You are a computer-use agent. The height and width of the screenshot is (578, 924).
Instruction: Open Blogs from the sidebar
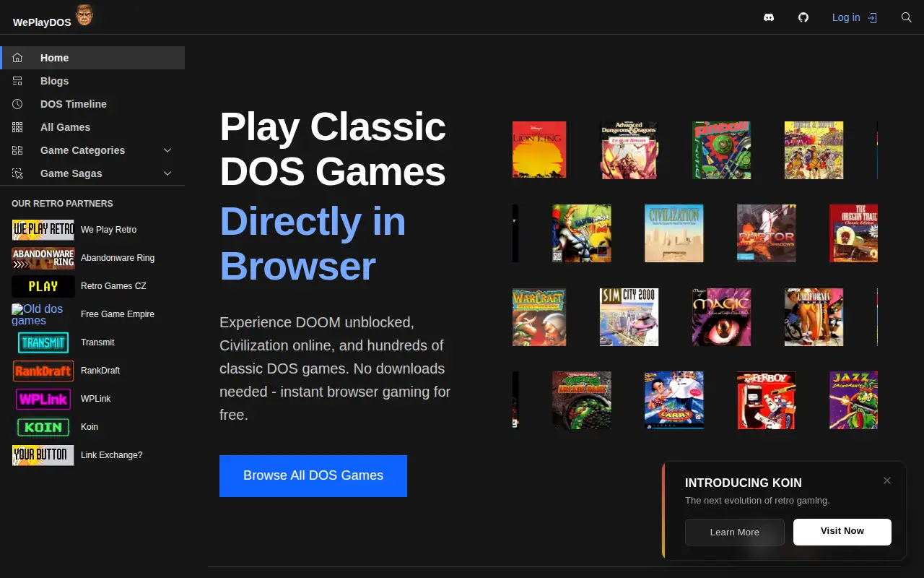(92, 81)
